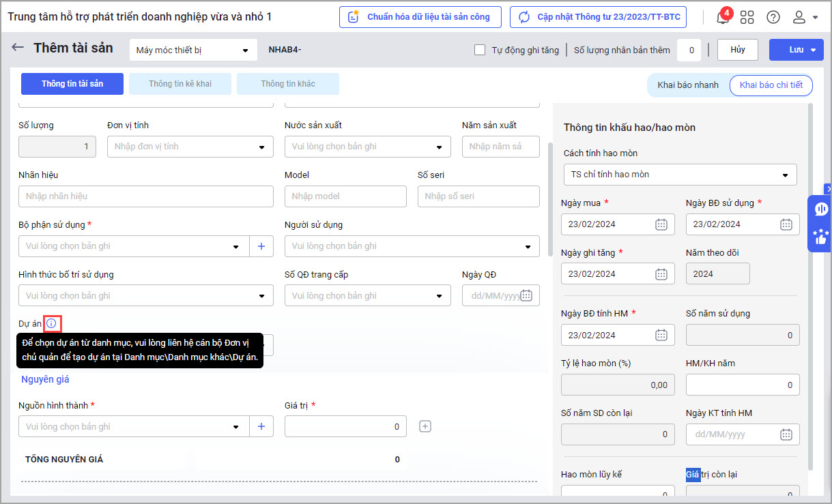This screenshot has height=504, width=832.
Task: Click the info icon next to Dự án
Action: [52, 323]
